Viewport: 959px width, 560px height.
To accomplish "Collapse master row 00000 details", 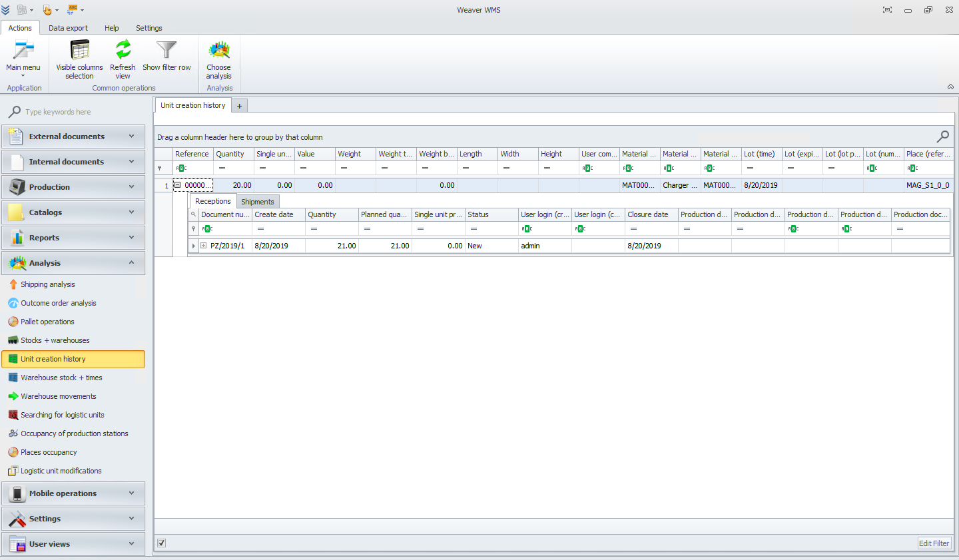I will [x=178, y=185].
